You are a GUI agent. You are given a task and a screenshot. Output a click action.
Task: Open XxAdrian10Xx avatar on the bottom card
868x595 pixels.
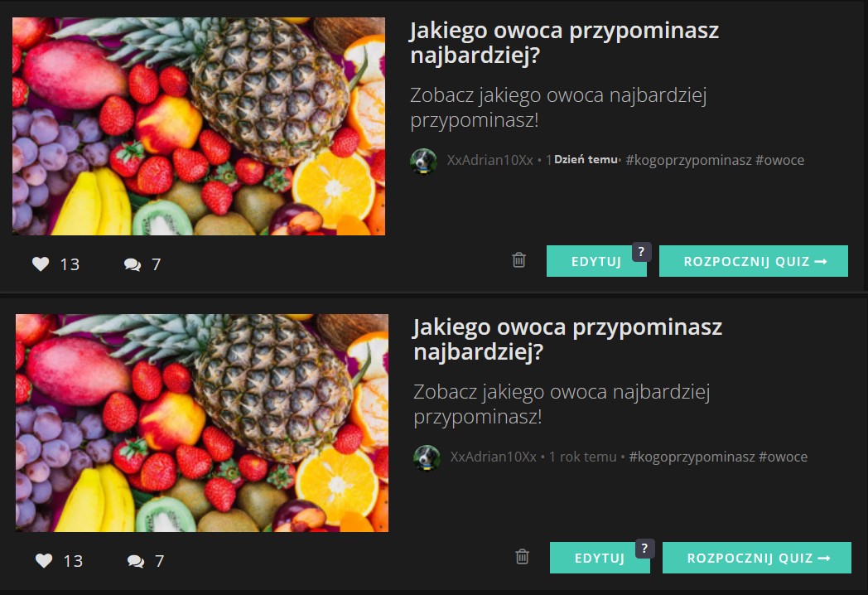427,457
